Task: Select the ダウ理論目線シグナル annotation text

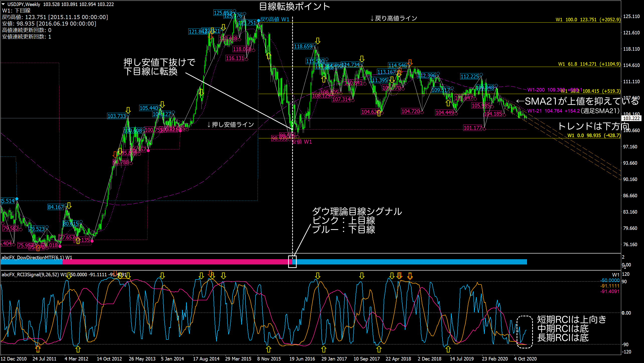Action: 357,212
